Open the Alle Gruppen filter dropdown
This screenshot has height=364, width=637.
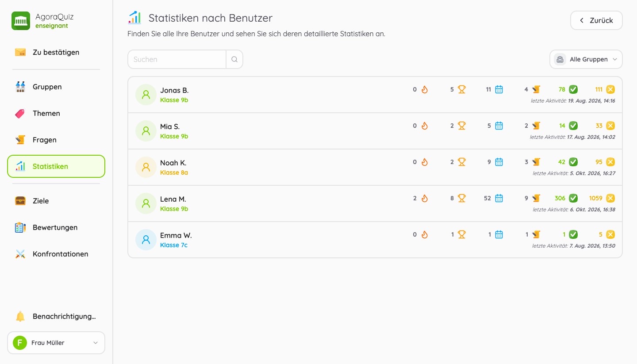tap(586, 59)
